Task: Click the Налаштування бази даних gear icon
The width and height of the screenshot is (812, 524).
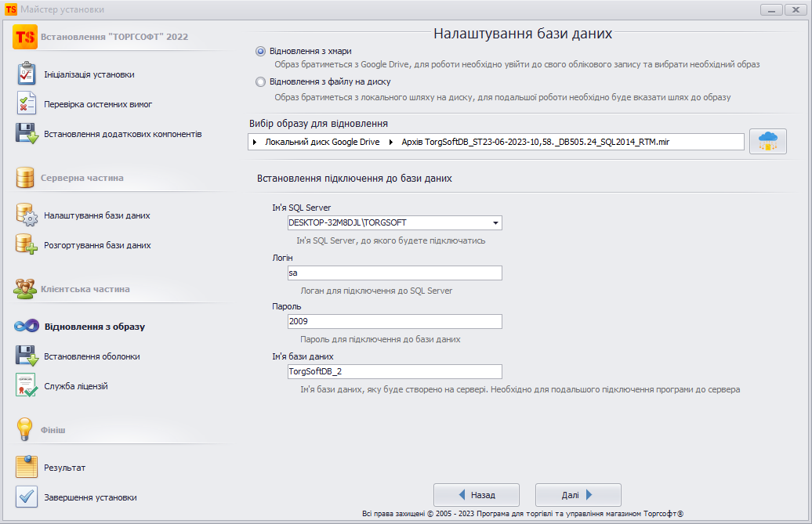Action: 27,215
